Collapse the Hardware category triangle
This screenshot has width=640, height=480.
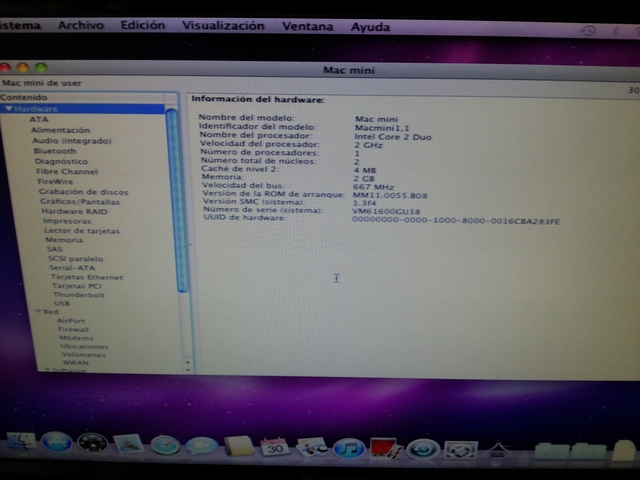(8, 108)
